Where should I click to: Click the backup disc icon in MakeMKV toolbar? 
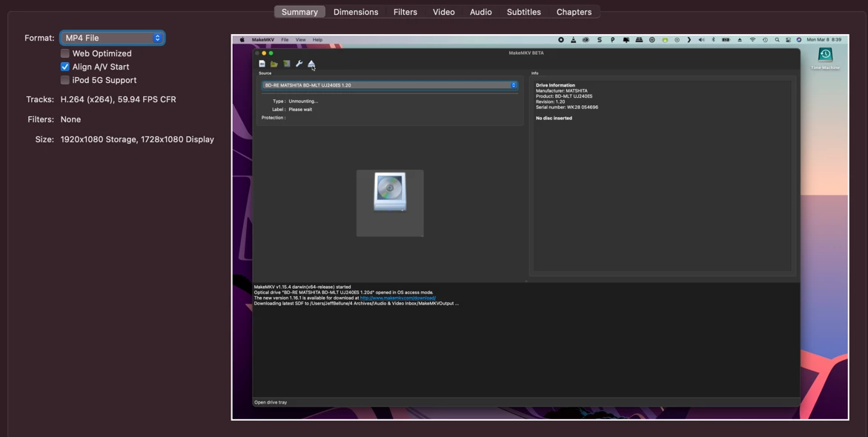287,64
